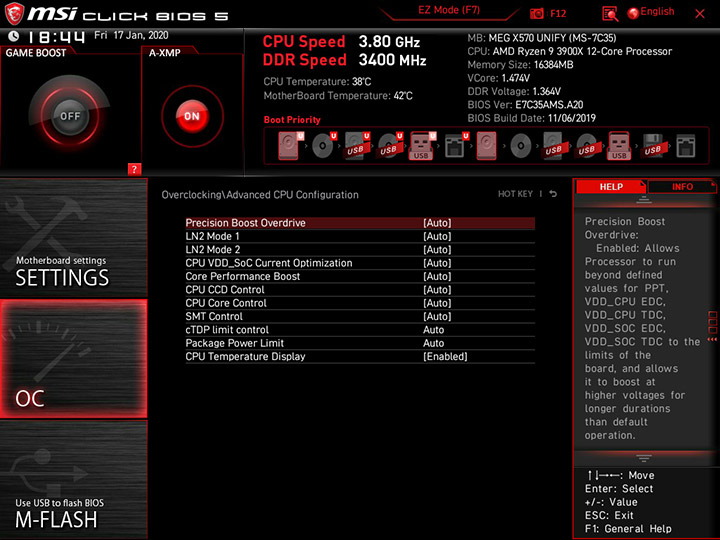The height and width of the screenshot is (540, 720).
Task: Switch to the HELP tab
Action: pos(611,186)
